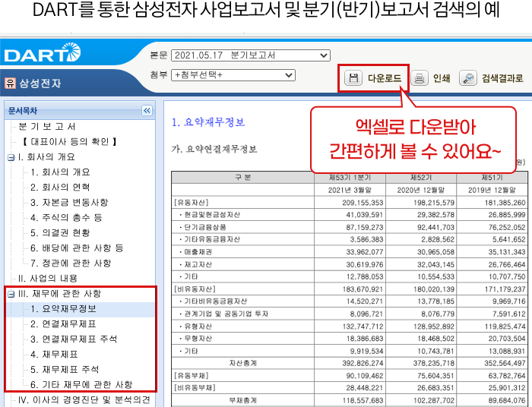This screenshot has height=407, width=532.
Task: Open the 첨부 attachment selection dropdown
Action: [233, 75]
